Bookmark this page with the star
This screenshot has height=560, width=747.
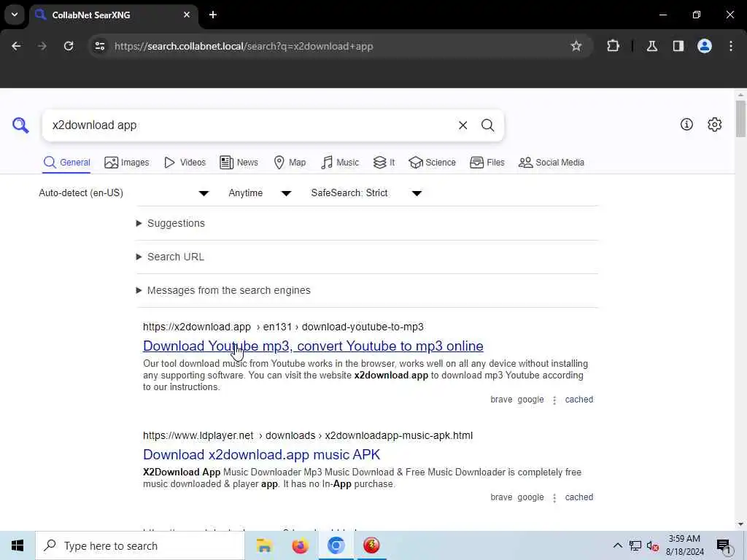pos(576,46)
